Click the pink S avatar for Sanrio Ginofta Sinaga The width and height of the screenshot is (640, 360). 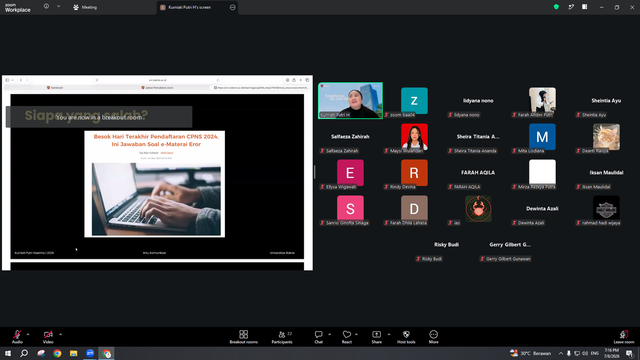350,209
